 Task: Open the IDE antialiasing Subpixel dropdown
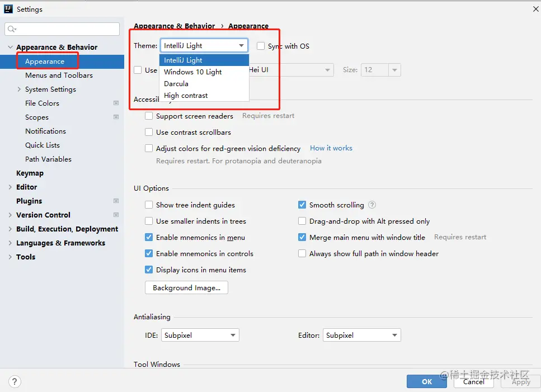click(x=200, y=335)
